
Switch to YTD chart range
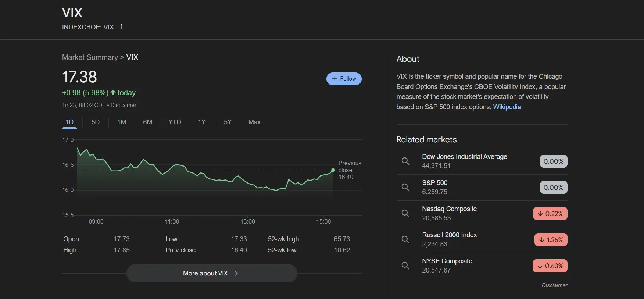(175, 122)
